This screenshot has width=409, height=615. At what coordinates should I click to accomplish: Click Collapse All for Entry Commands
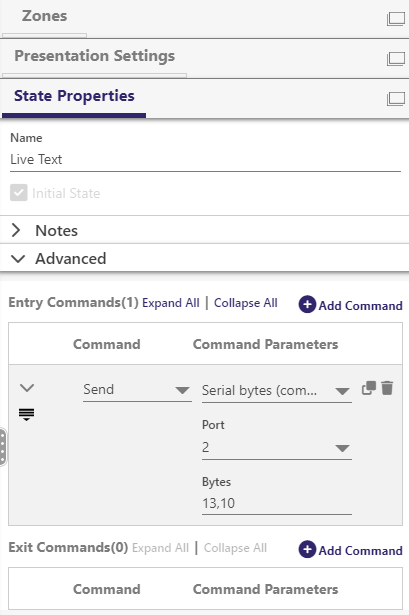pyautogui.click(x=245, y=303)
